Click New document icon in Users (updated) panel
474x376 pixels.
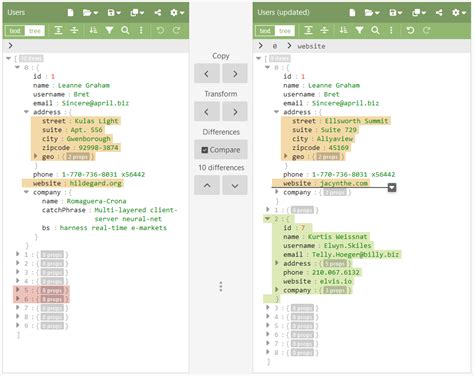coord(352,13)
